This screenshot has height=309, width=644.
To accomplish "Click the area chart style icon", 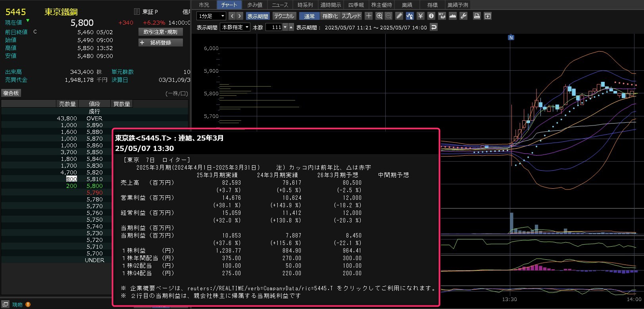I will pyautogui.click(x=453, y=16).
